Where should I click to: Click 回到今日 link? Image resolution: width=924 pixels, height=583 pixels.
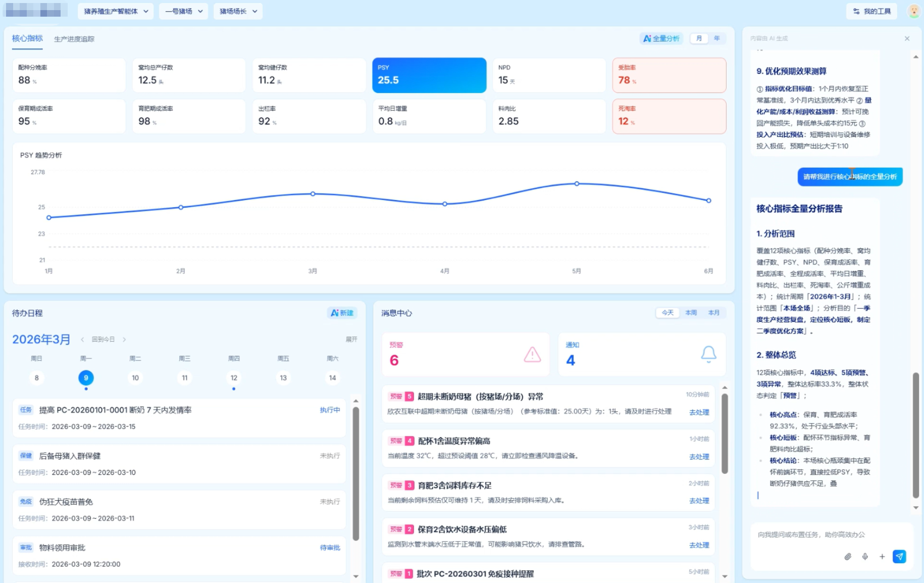coord(103,339)
